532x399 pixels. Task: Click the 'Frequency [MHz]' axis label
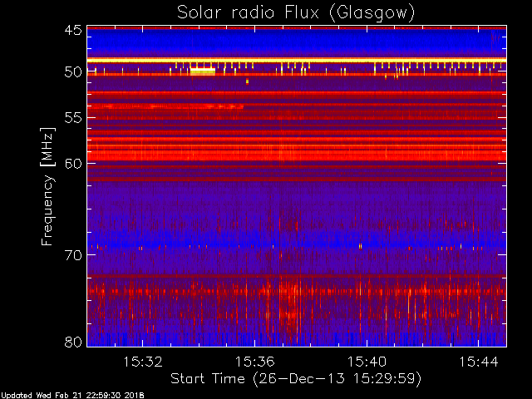click(x=47, y=186)
